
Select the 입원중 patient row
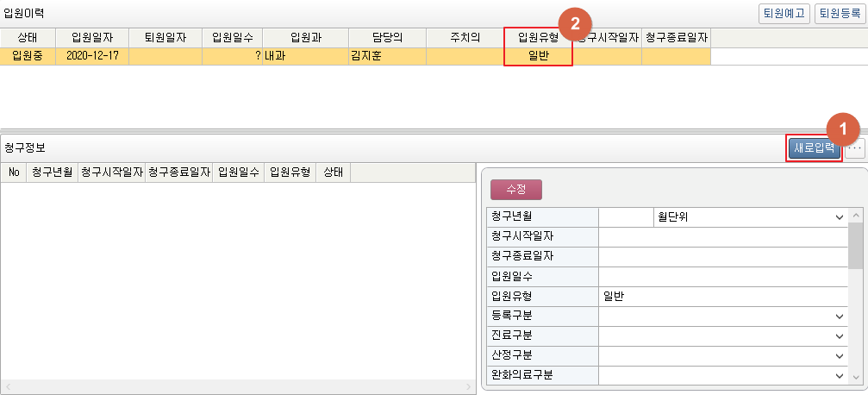tap(28, 57)
